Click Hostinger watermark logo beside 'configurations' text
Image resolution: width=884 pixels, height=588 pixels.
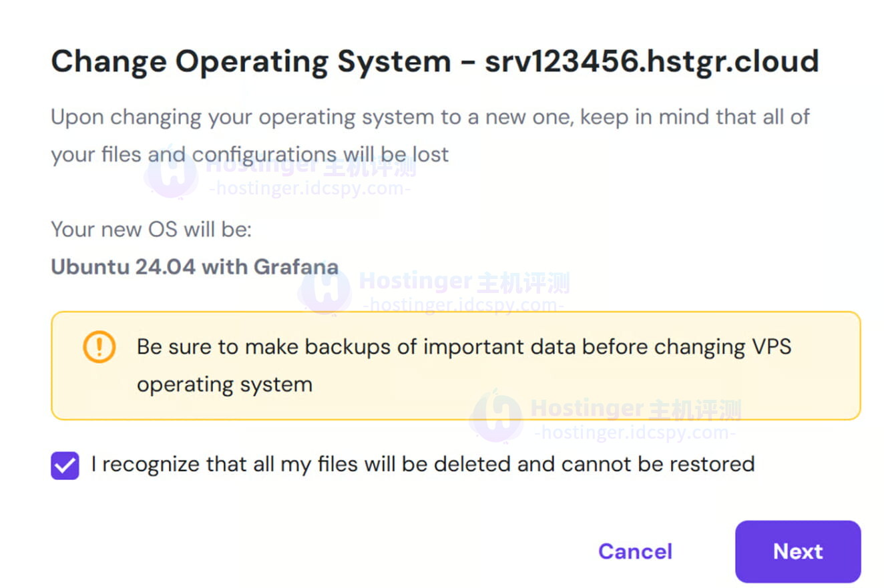click(171, 172)
